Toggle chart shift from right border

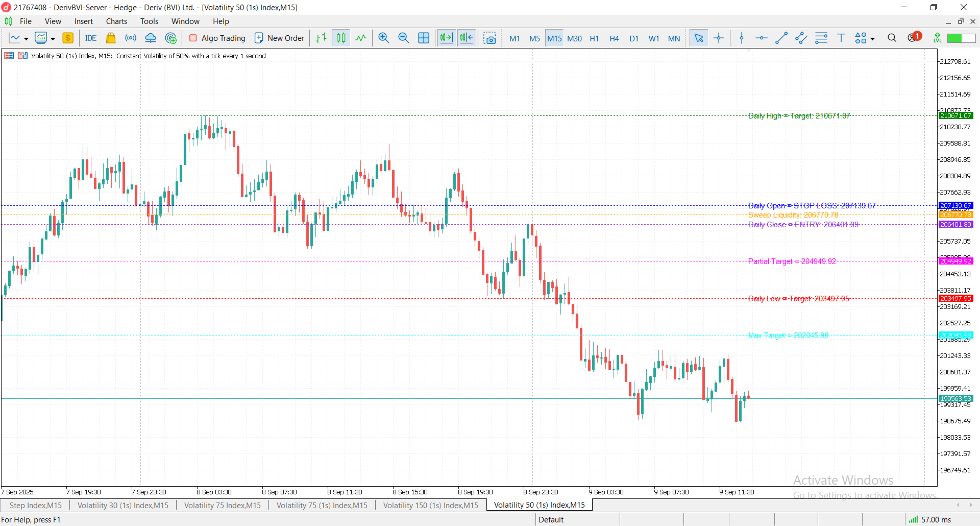[x=467, y=38]
